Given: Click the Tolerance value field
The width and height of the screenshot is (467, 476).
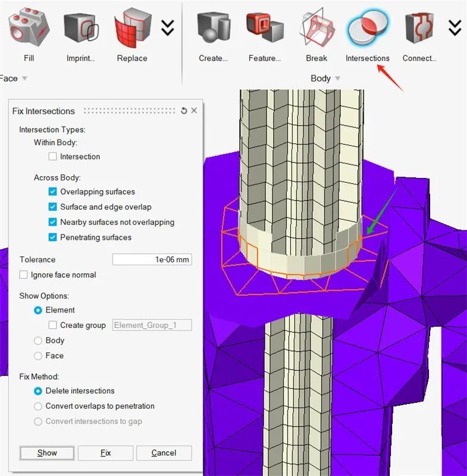Looking at the screenshot, I should [x=152, y=259].
